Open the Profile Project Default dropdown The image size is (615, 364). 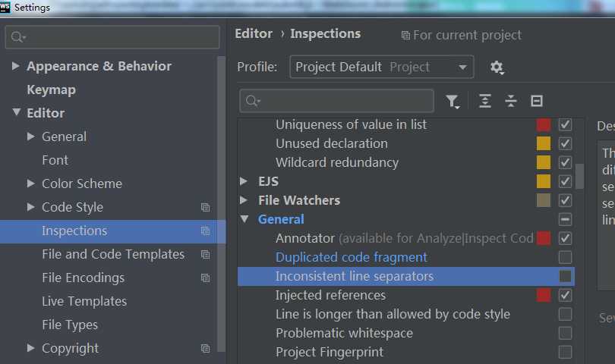pyautogui.click(x=382, y=67)
